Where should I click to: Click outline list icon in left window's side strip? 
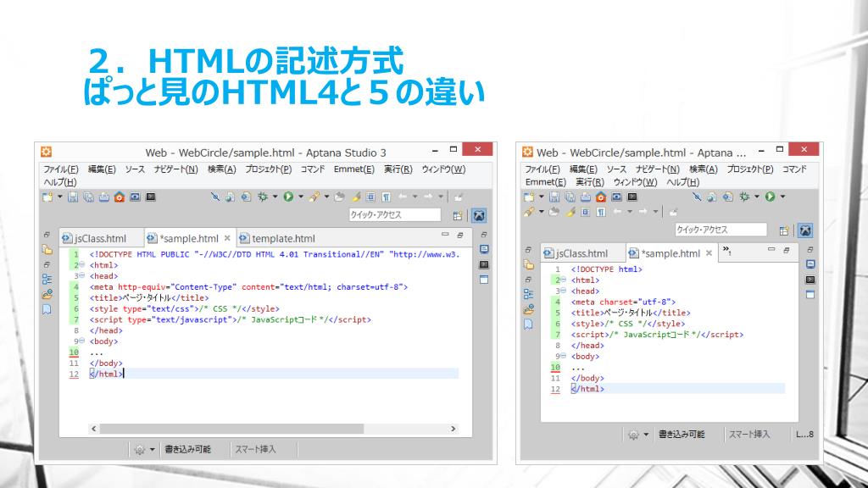(47, 280)
